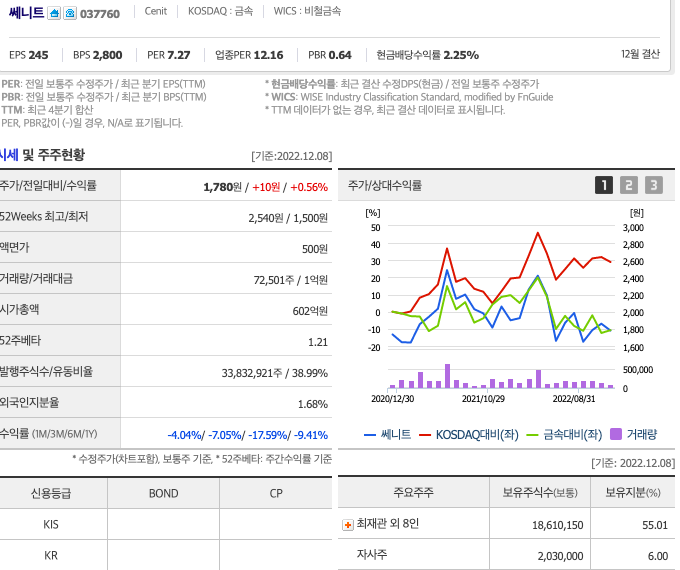
Task: Click the purple 거래량 legend swatch
Action: click(x=616, y=434)
